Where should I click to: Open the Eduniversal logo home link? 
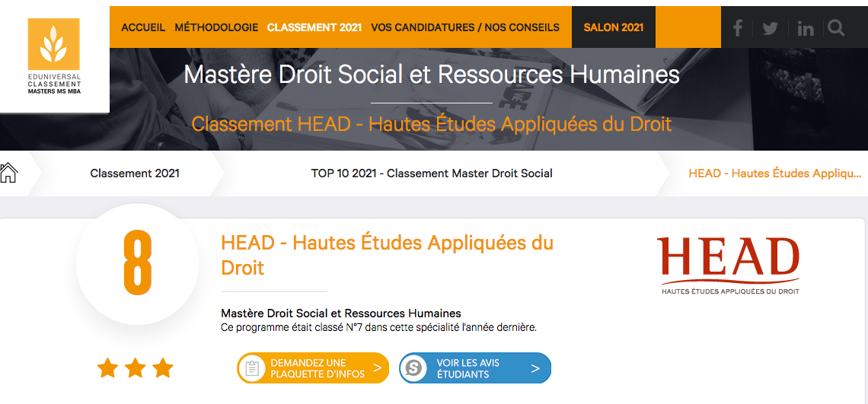pos(54,56)
